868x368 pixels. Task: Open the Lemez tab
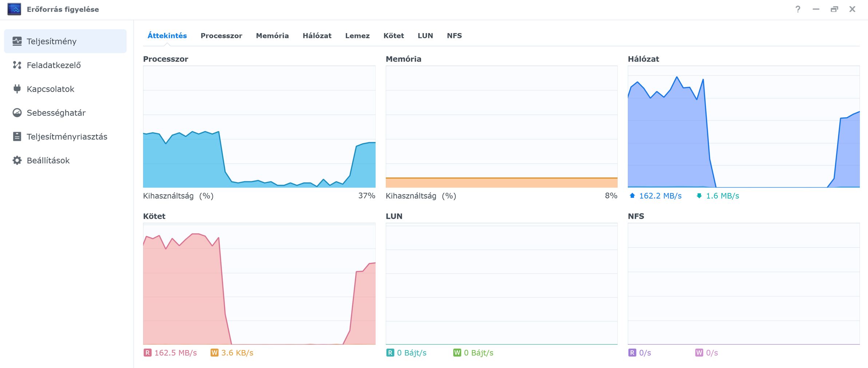coord(357,36)
